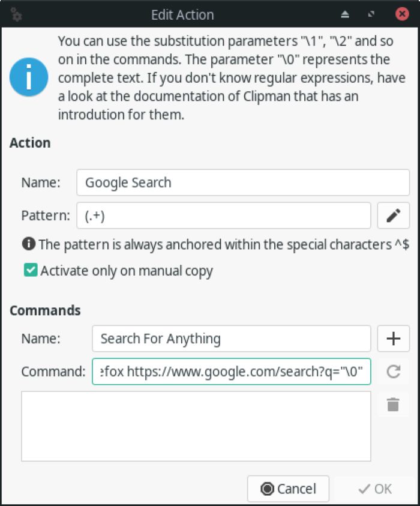Maximize the Edit Action dialog

click(x=372, y=14)
